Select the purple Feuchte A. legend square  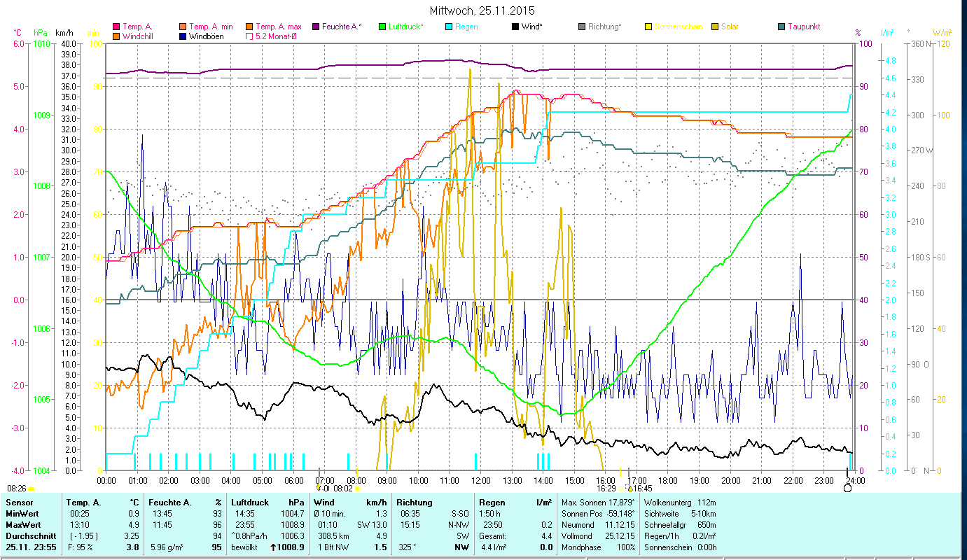[x=316, y=27]
